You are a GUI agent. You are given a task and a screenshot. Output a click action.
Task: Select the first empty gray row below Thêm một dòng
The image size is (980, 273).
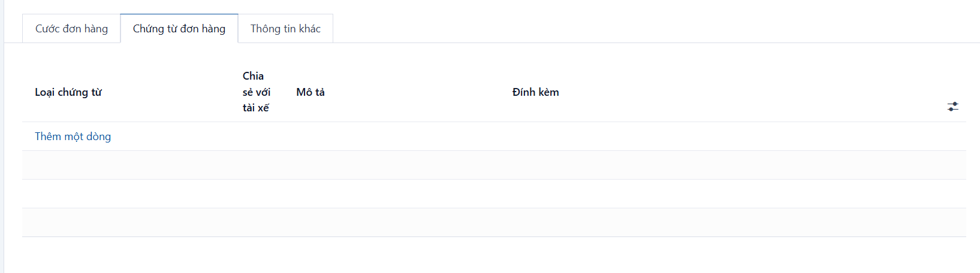pos(494,165)
